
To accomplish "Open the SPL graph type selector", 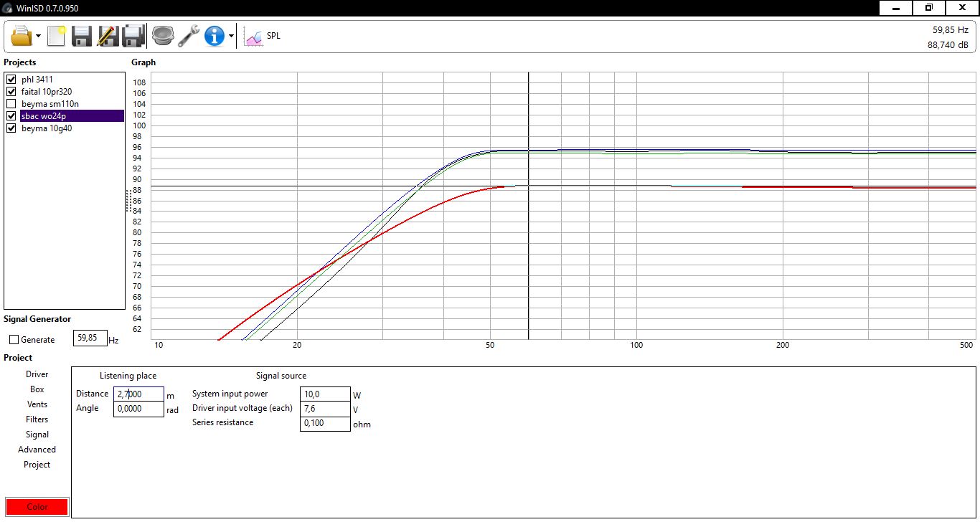I will [263, 36].
